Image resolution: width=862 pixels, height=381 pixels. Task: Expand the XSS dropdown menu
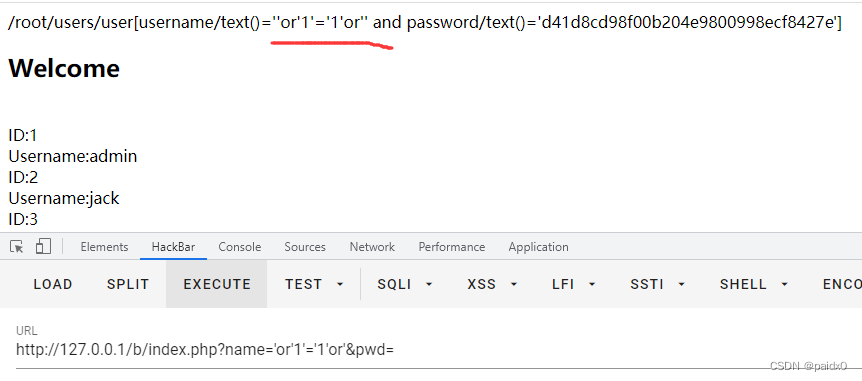pyautogui.click(x=492, y=284)
